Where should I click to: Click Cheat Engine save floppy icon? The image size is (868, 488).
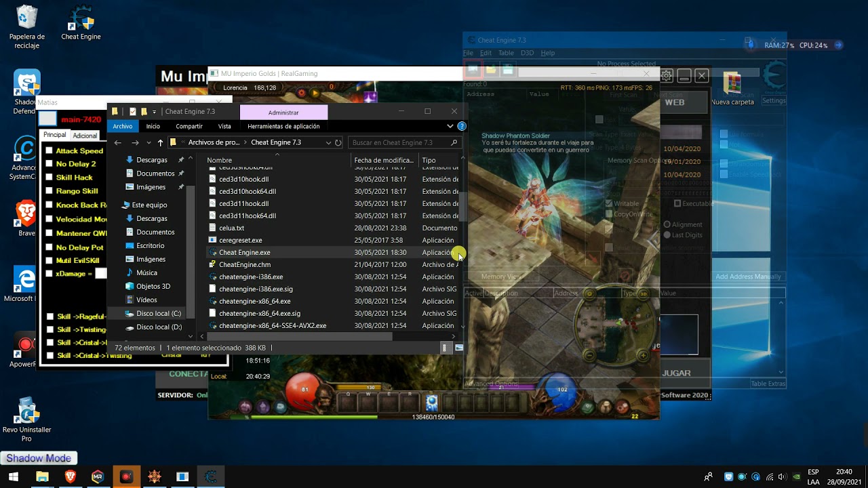pyautogui.click(x=508, y=69)
